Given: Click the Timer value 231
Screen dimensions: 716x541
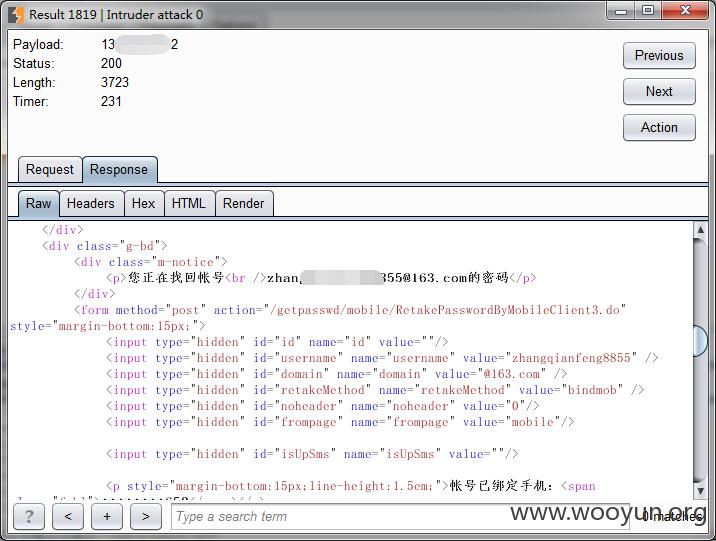Looking at the screenshot, I should [111, 101].
